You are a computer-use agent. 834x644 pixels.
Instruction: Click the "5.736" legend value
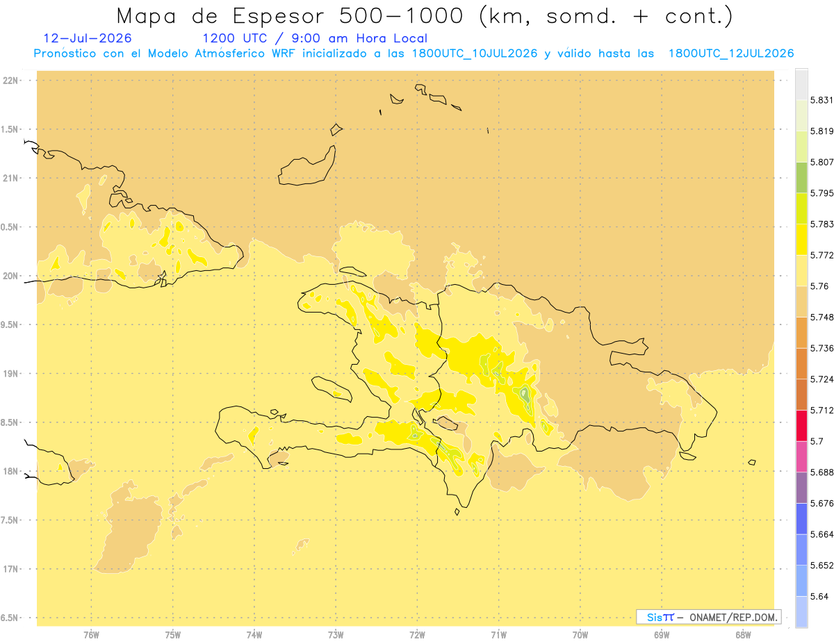pos(822,348)
